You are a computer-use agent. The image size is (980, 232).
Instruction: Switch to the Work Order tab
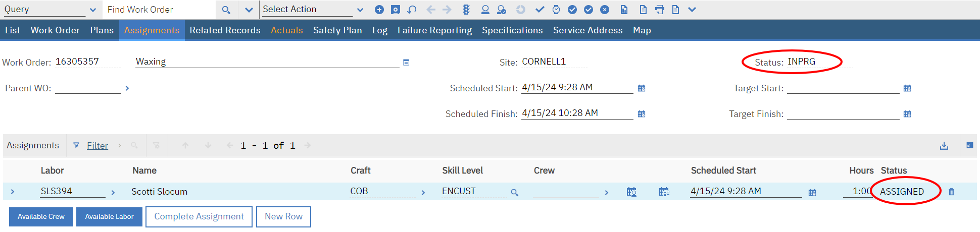point(55,30)
